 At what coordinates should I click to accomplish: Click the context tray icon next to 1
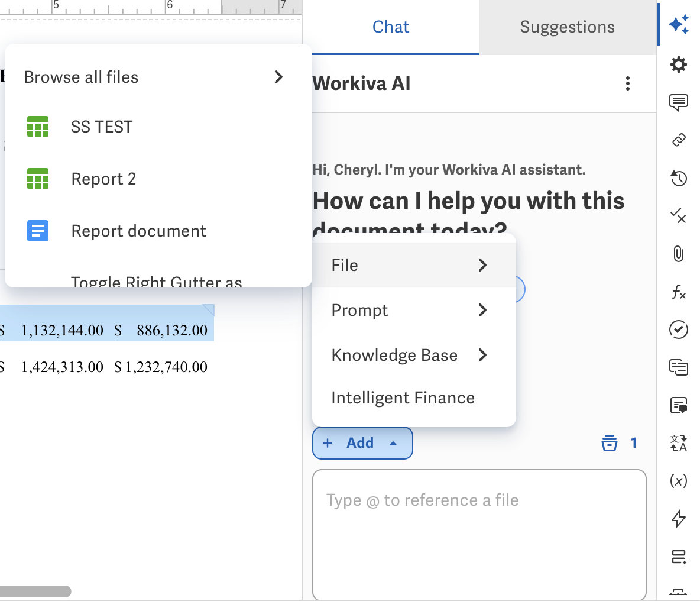[x=610, y=443]
